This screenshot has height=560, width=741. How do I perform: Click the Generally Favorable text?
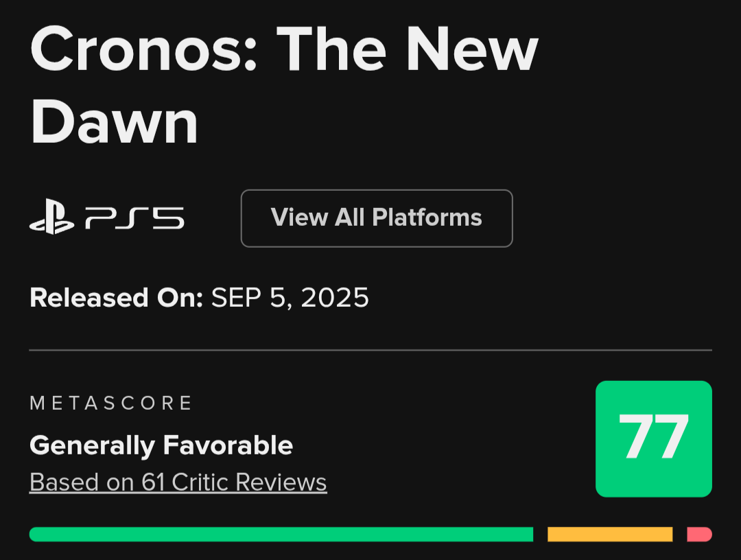click(161, 446)
